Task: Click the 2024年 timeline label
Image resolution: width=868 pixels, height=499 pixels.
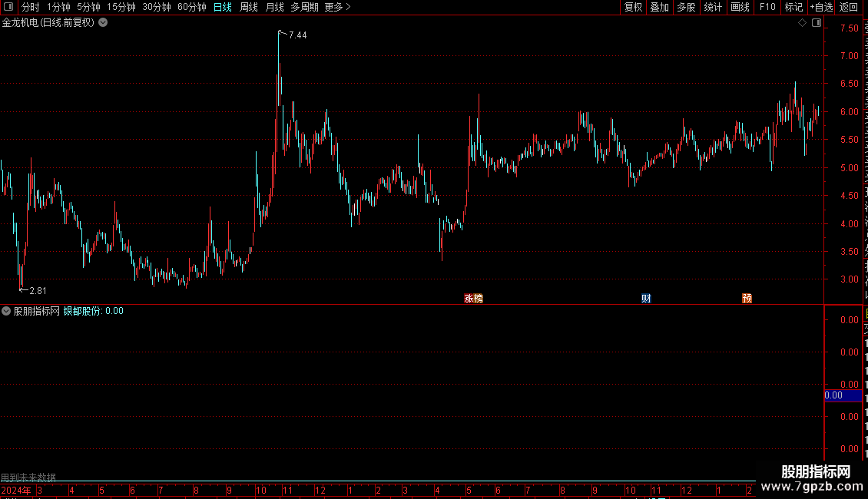Action: pyautogui.click(x=16, y=490)
